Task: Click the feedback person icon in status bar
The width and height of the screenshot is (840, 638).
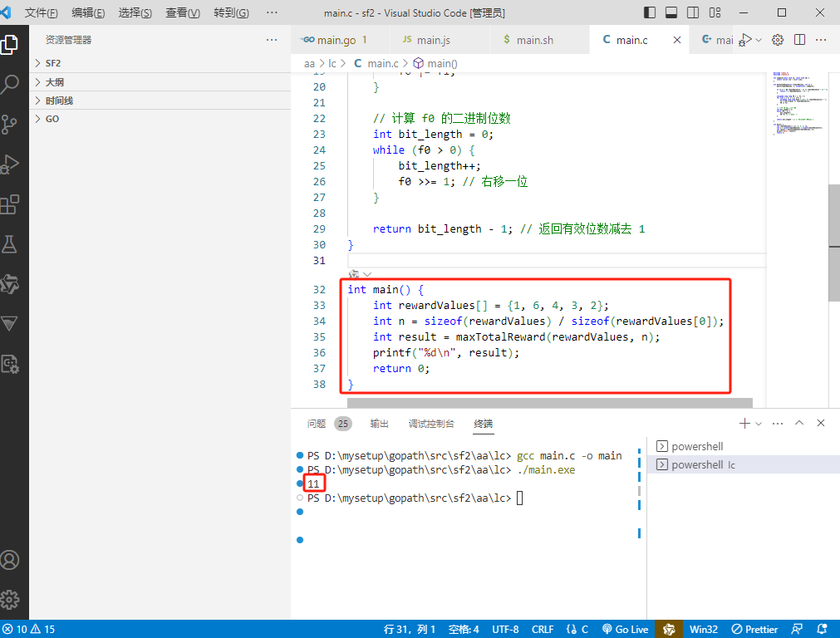Action: pos(797,629)
